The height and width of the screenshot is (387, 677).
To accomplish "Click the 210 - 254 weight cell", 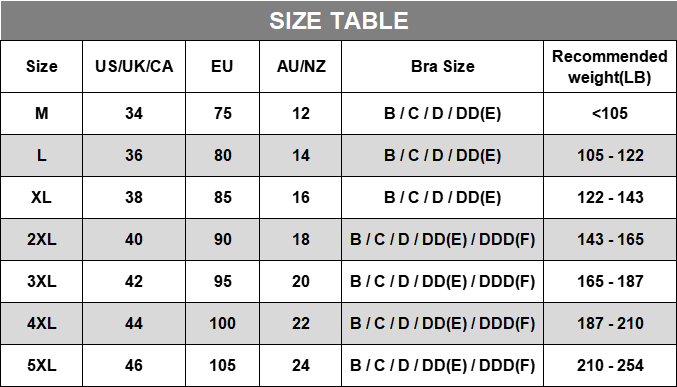I will click(610, 365).
